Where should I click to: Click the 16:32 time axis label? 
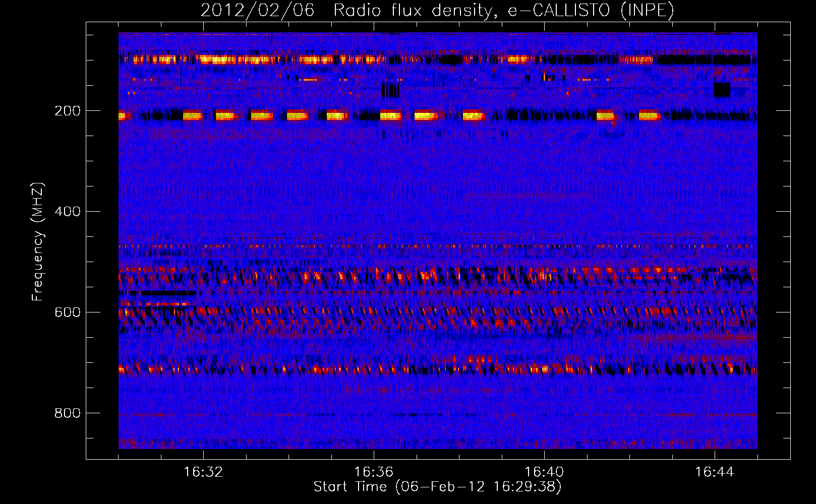click(203, 472)
